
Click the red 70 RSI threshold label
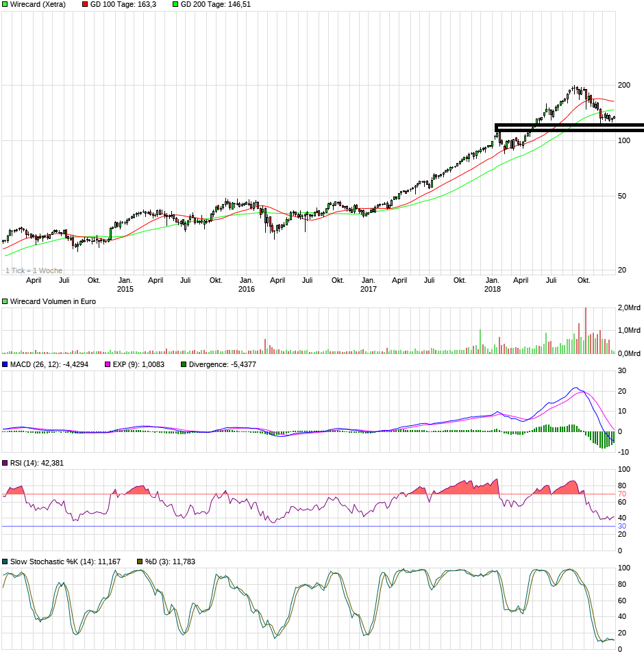coord(622,494)
